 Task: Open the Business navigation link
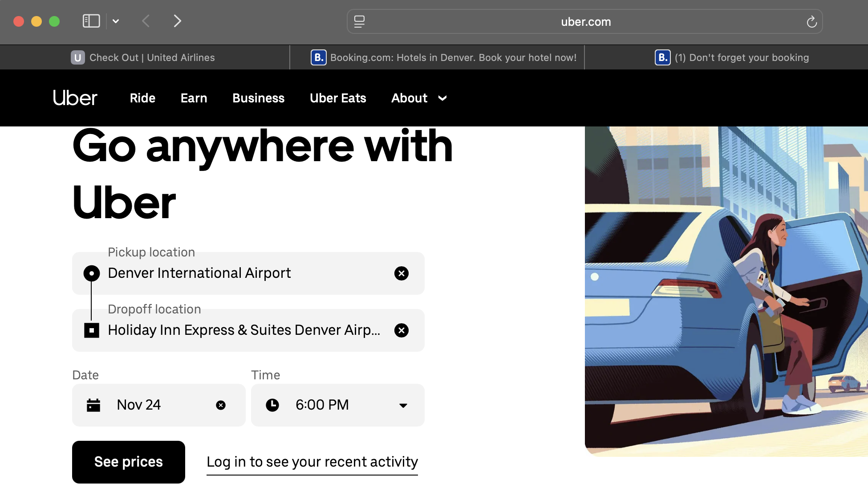point(258,98)
